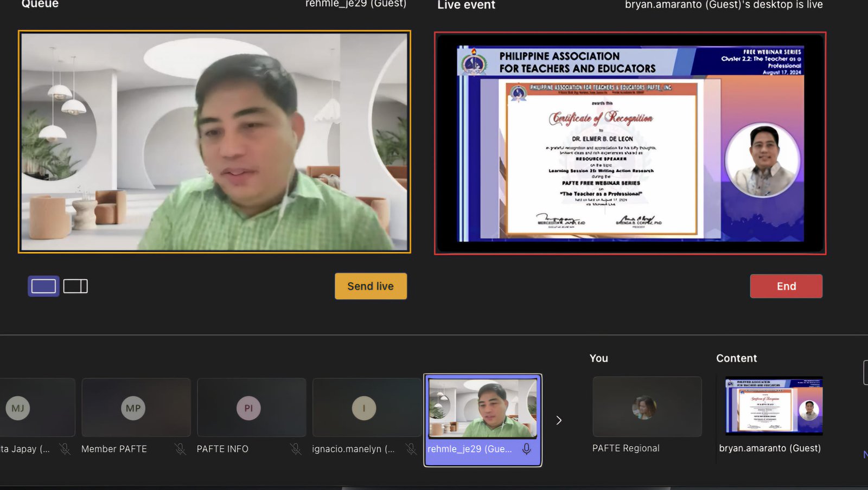Click the I avatar of ignacio.manelyn
Image resolution: width=868 pixels, height=490 pixels.
pos(364,408)
